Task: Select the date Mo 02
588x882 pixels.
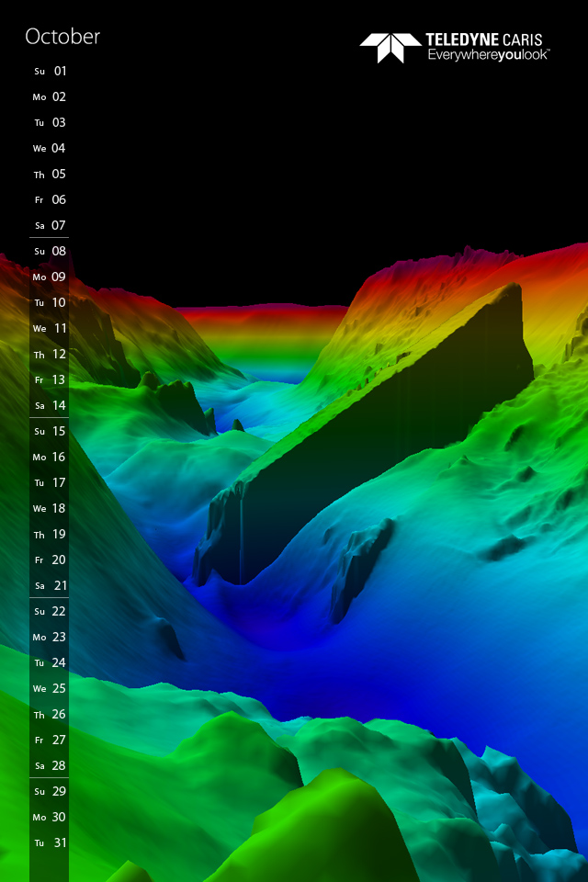Action: click(50, 96)
